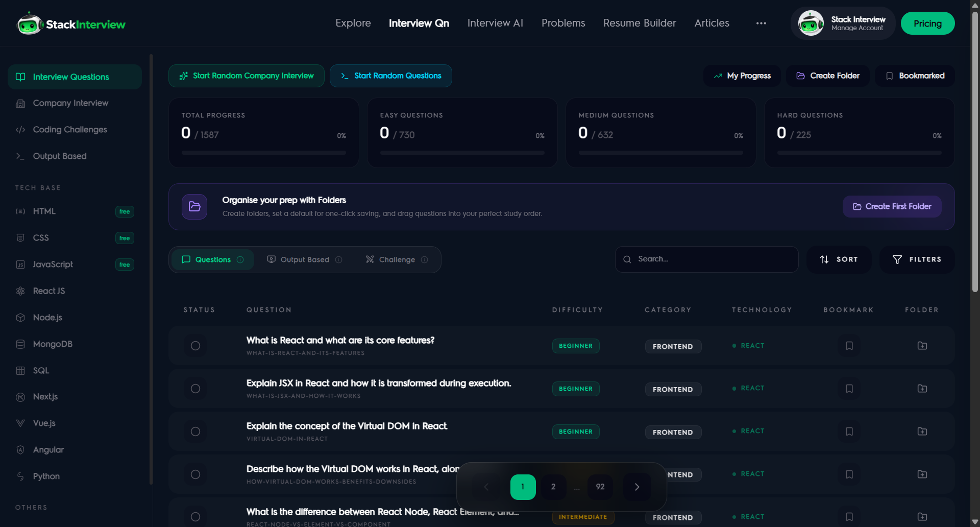Viewport: 980px width, 527px height.
Task: Click the info icon beside Questions tab
Action: [x=240, y=259]
